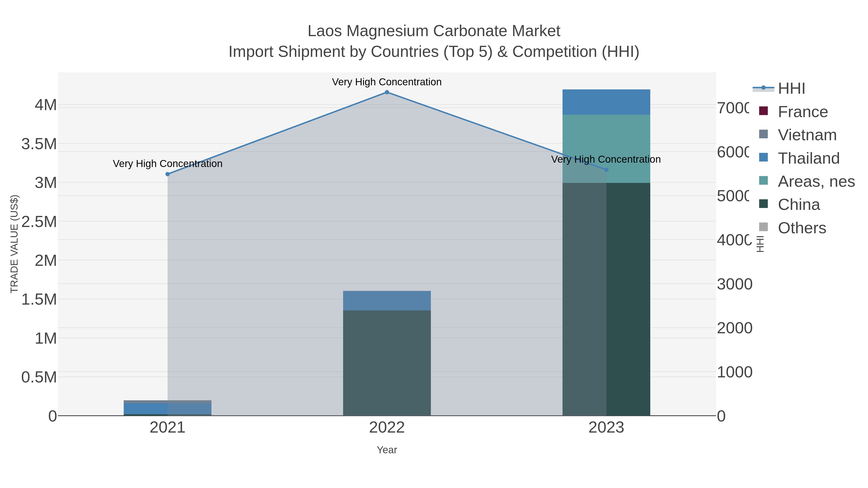Click the 3.5M tick on left axis

pyautogui.click(x=39, y=144)
